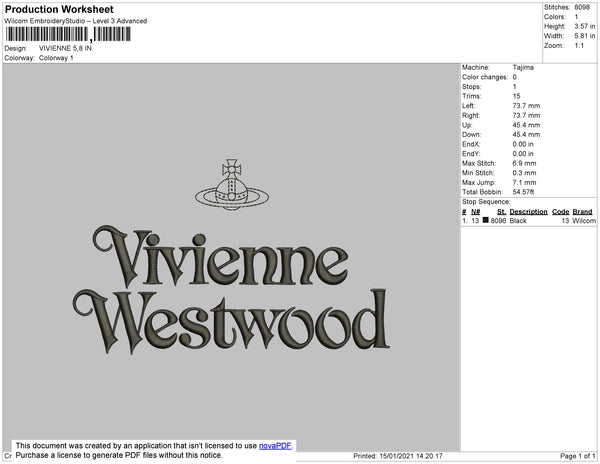Open the novaPDF hyperlink
Viewport: 600px width, 464px height.
pyautogui.click(x=275, y=446)
